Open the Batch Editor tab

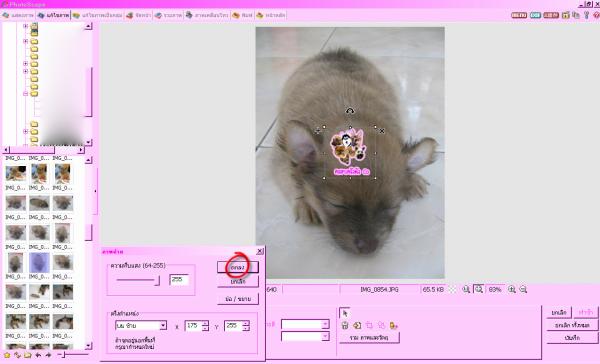pyautogui.click(x=97, y=15)
